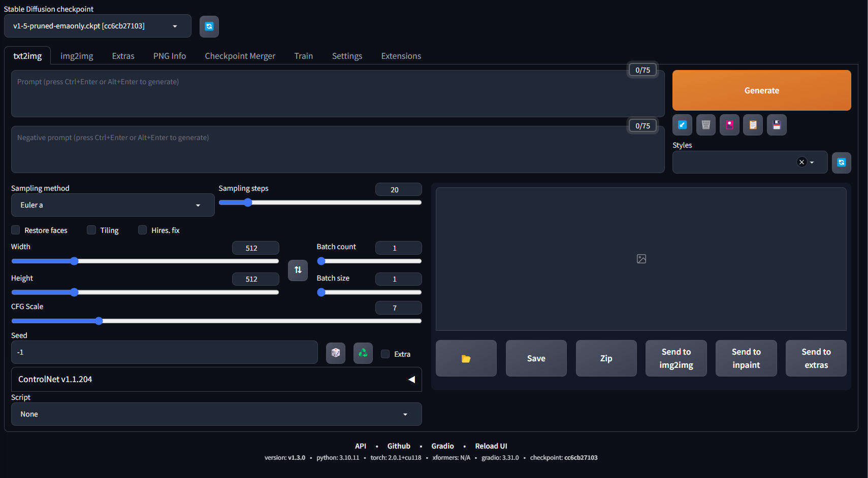Open the Styles dropdown arrow
The width and height of the screenshot is (868, 478).
812,162
